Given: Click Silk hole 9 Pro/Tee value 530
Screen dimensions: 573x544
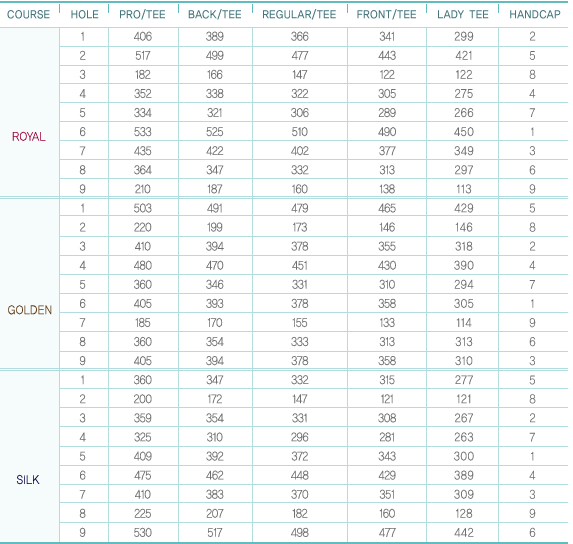Looking at the screenshot, I should click(143, 532).
